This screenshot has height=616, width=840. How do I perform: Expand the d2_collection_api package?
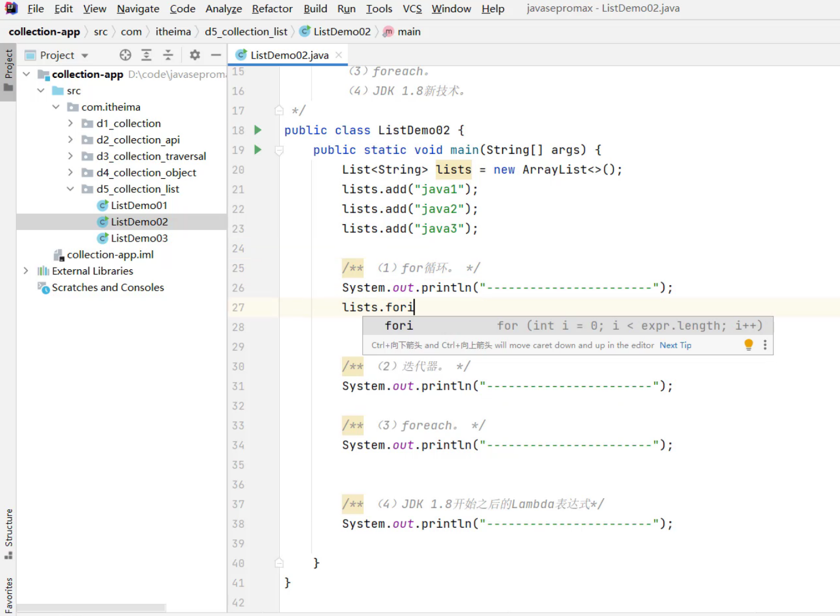coord(70,139)
